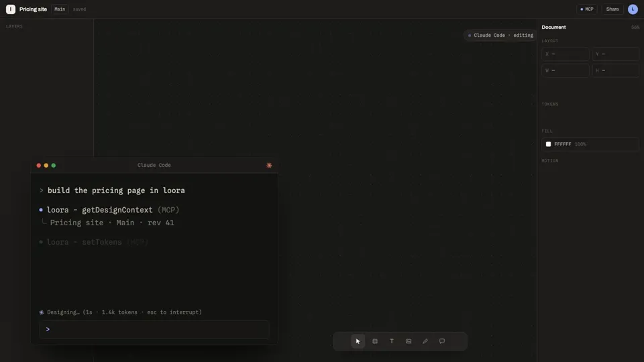This screenshot has height=362, width=644.
Task: Close the Claude Code terminal window
Action: (39, 166)
